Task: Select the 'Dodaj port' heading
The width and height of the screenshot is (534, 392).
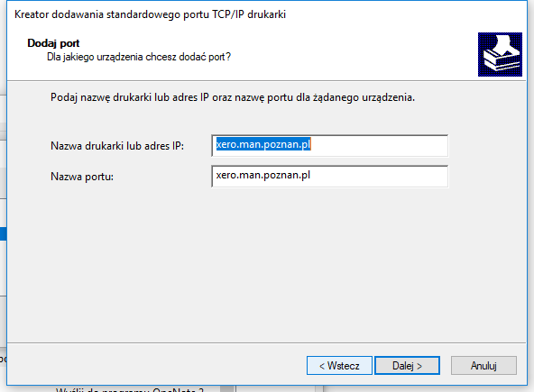Action: (x=53, y=43)
